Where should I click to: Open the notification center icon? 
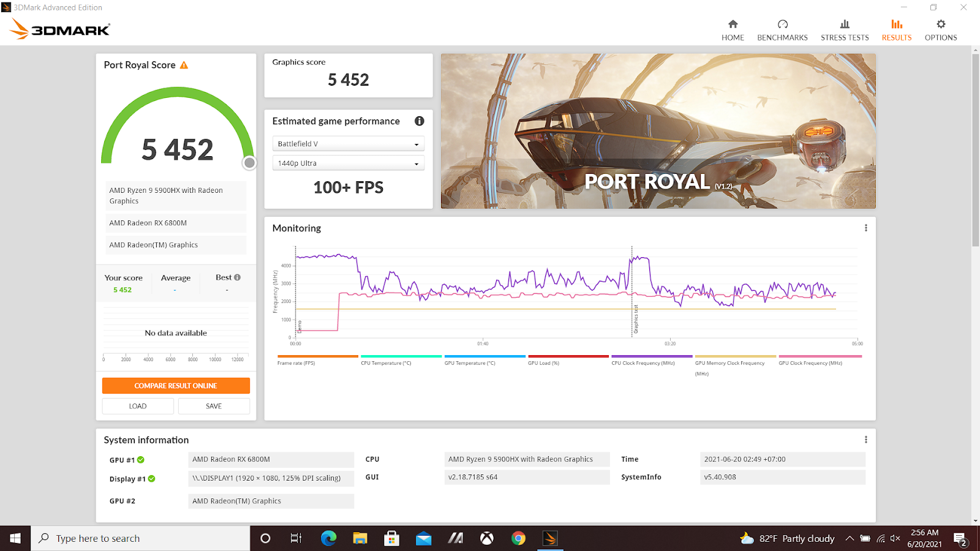click(960, 539)
